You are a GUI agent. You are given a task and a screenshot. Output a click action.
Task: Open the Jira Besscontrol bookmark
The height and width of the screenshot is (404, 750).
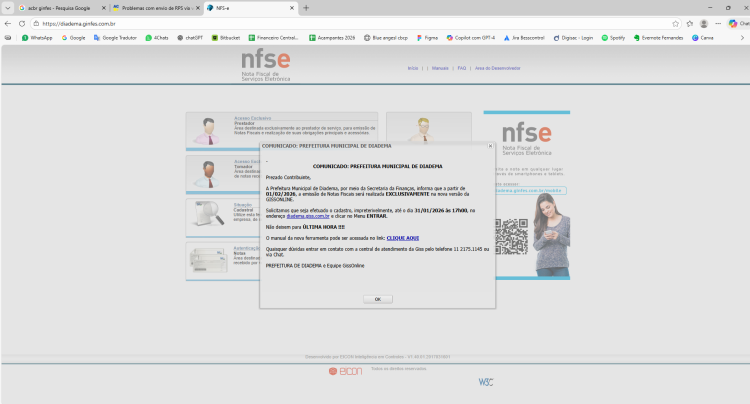[524, 38]
